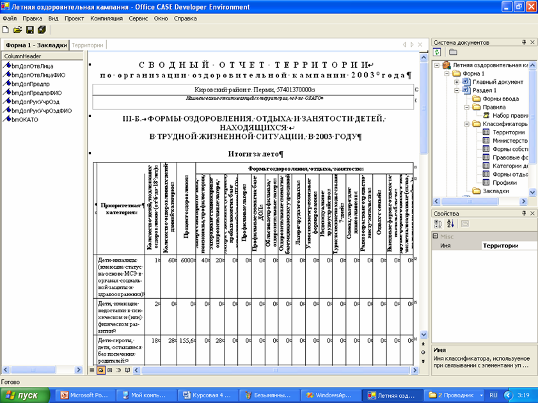Click the document vertical scrollbar down arrow
Image resolution: width=538 pixels, height=403 pixels.
pyautogui.click(x=423, y=334)
